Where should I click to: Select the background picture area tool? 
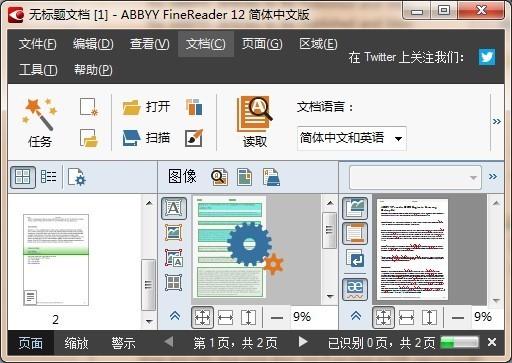point(174,258)
